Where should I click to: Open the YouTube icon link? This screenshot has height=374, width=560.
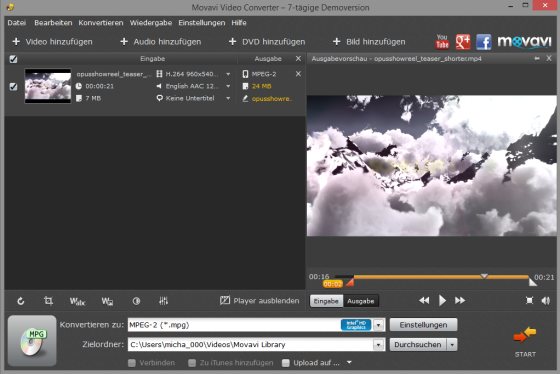point(442,42)
